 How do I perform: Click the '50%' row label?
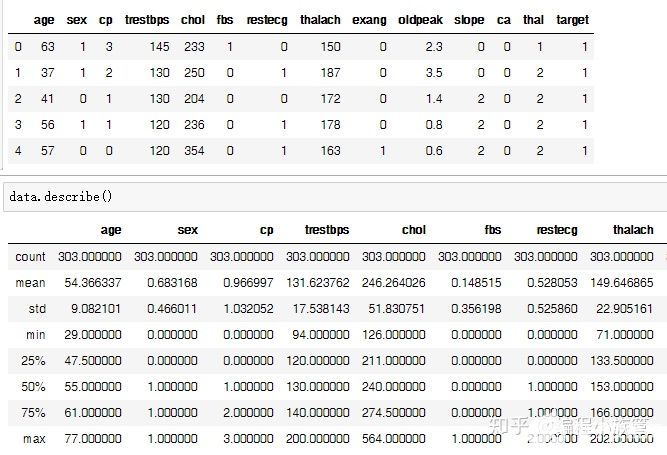(x=33, y=387)
